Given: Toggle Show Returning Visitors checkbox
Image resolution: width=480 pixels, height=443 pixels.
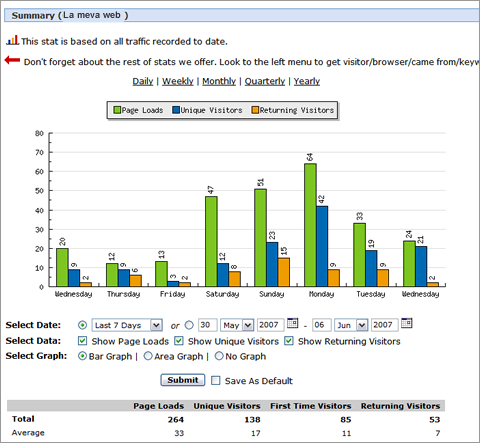Looking at the screenshot, I should coord(289,341).
